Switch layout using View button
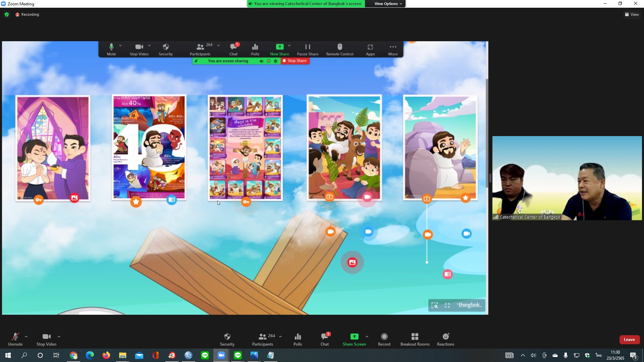 pos(632,14)
